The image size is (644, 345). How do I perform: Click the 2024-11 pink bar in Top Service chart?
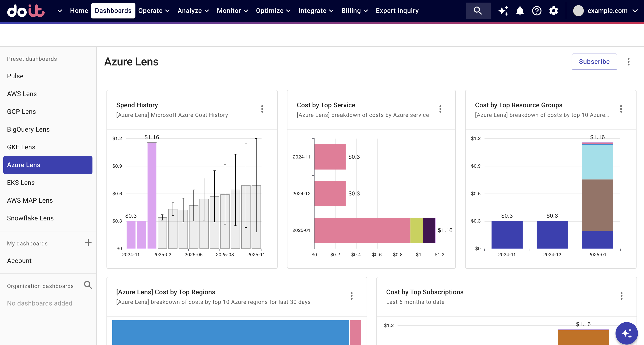(330, 157)
